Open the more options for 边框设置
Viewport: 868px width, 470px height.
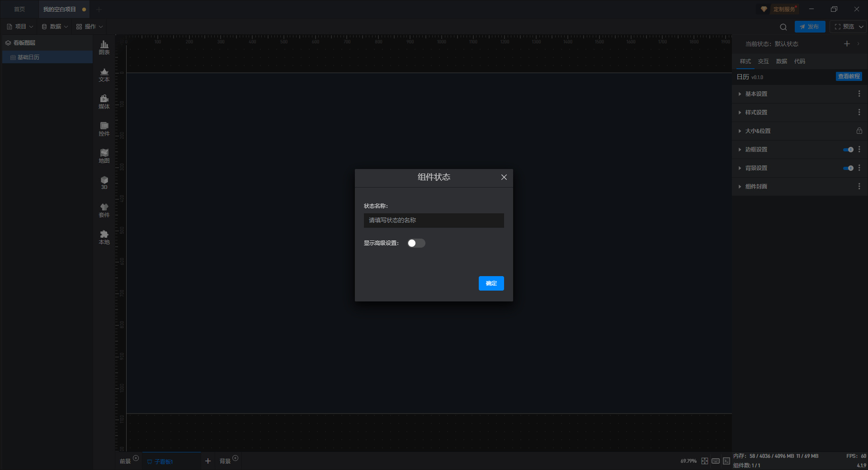tap(859, 149)
